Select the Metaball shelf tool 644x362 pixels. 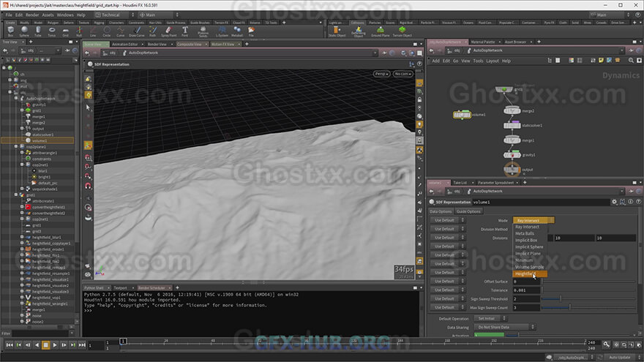[237, 31]
